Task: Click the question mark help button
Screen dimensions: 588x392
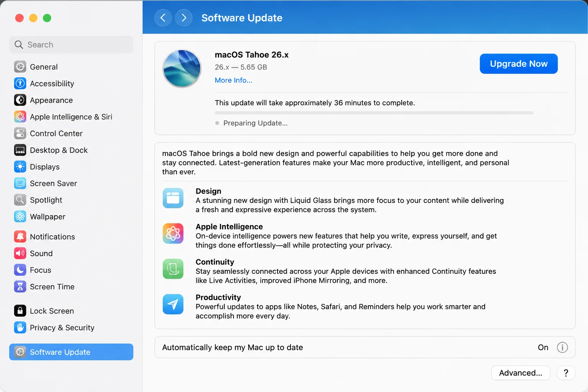Action: [x=566, y=373]
